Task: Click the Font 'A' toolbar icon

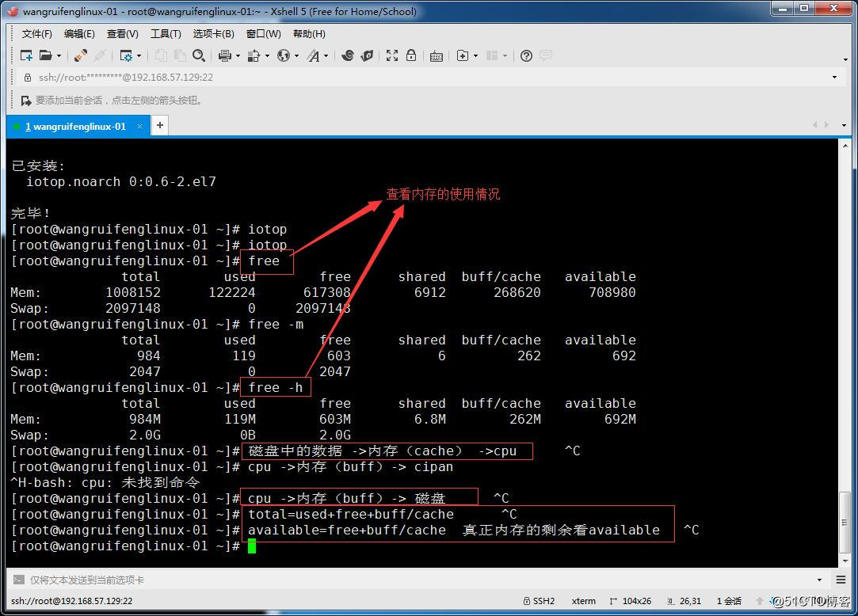Action: tap(314, 55)
